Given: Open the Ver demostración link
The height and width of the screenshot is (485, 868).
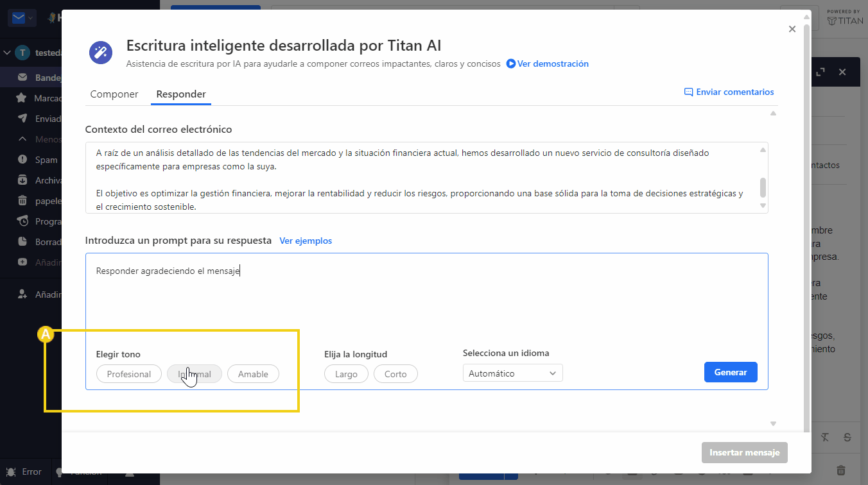Looking at the screenshot, I should pyautogui.click(x=553, y=64).
